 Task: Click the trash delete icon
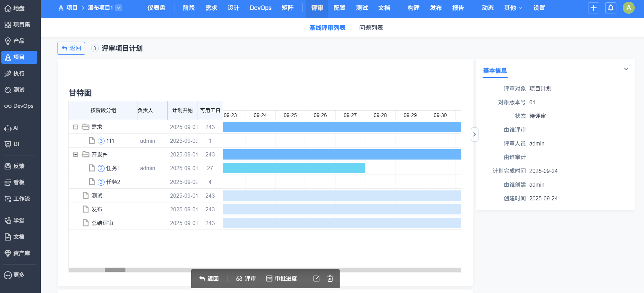(330, 279)
